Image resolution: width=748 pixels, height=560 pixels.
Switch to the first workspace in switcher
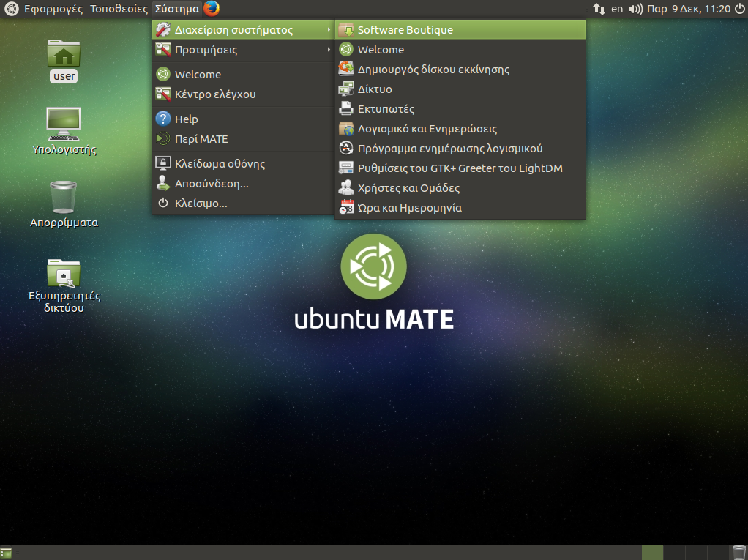pyautogui.click(x=652, y=553)
